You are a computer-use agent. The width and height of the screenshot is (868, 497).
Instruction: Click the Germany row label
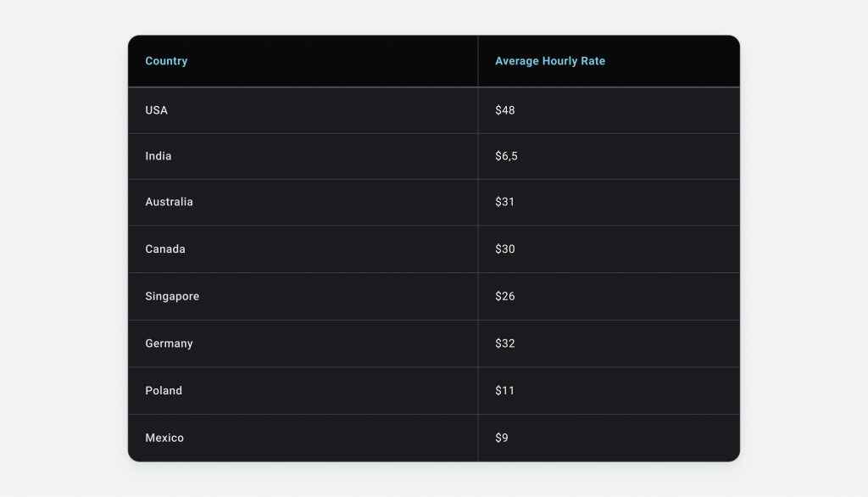[169, 343]
